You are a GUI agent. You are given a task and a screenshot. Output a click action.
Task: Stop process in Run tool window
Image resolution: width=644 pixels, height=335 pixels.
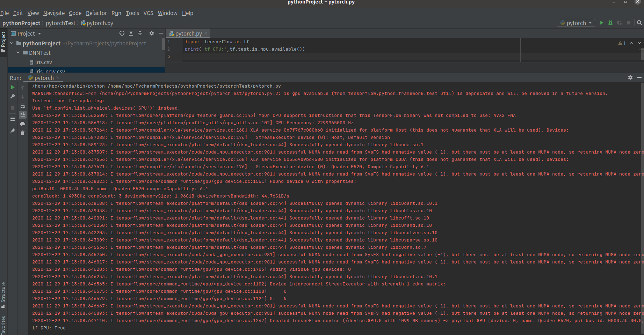13,108
